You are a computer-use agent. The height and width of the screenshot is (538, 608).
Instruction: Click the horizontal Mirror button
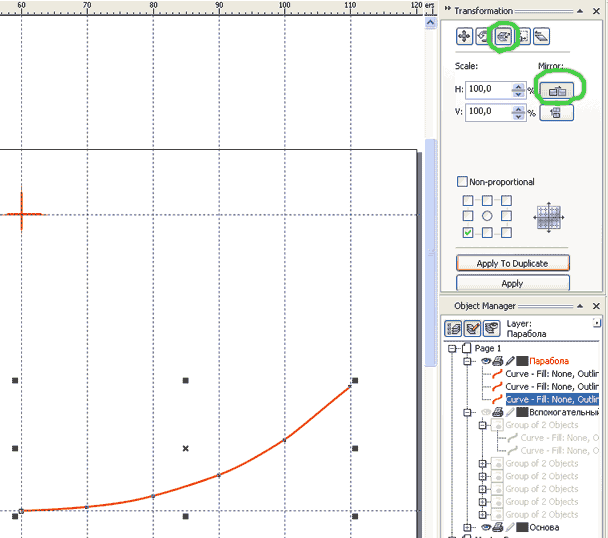pyautogui.click(x=556, y=90)
